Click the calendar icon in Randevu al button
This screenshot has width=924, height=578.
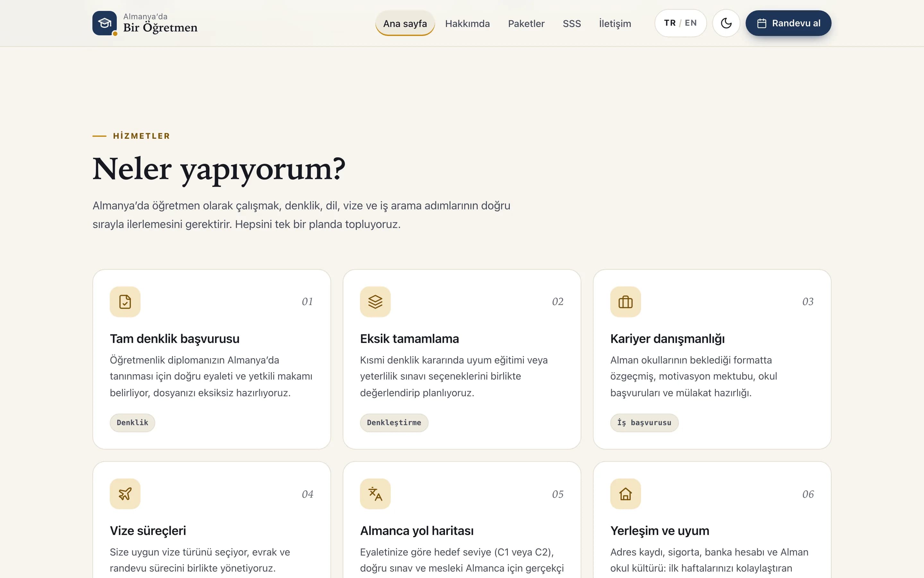pyautogui.click(x=762, y=23)
